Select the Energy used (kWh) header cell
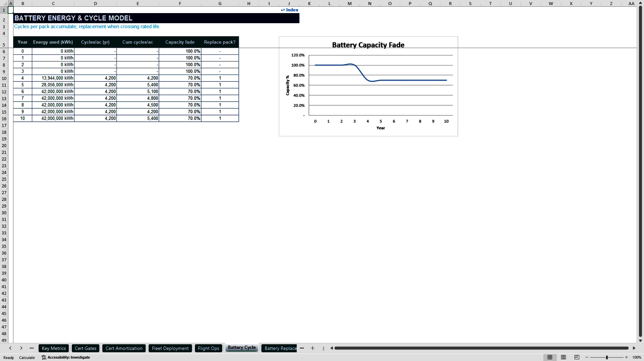The width and height of the screenshot is (644, 361). pyautogui.click(x=53, y=42)
